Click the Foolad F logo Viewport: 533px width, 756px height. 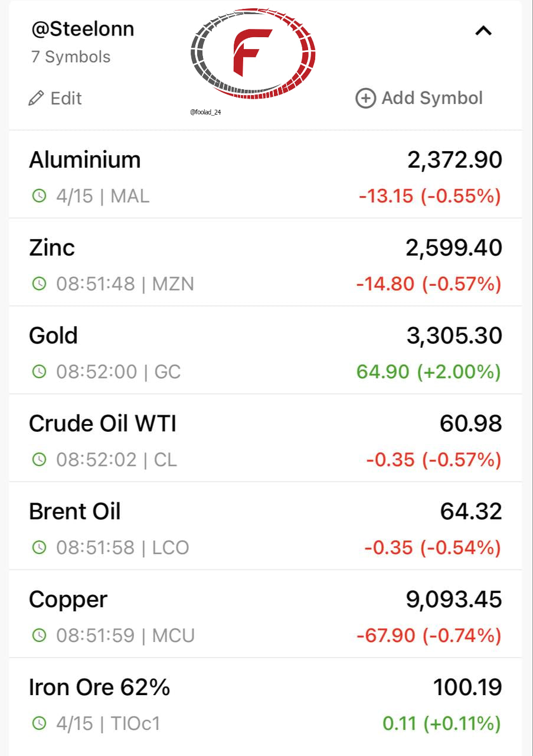point(253,53)
